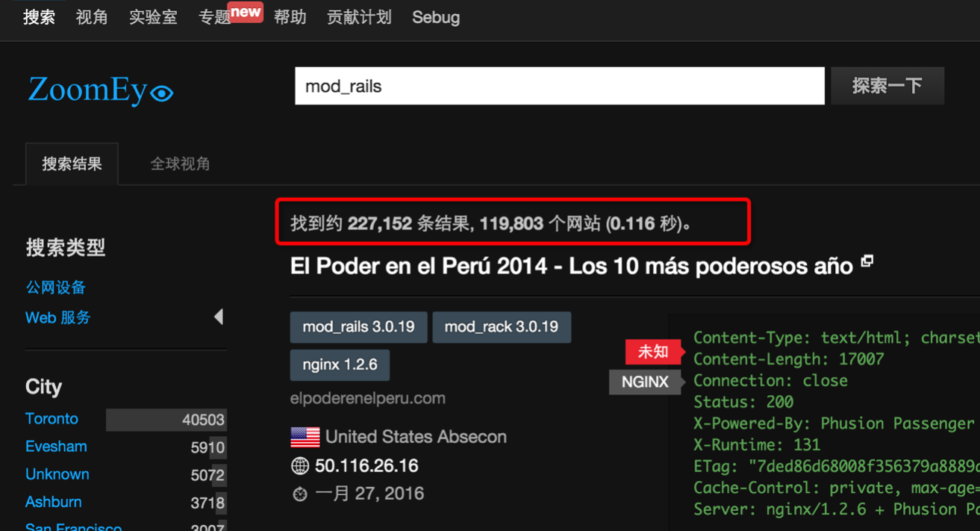Click the gray NGINX label

pos(644,382)
